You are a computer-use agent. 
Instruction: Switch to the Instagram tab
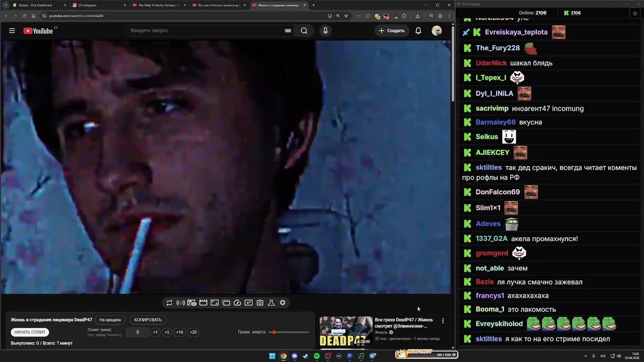pyautogui.click(x=99, y=5)
